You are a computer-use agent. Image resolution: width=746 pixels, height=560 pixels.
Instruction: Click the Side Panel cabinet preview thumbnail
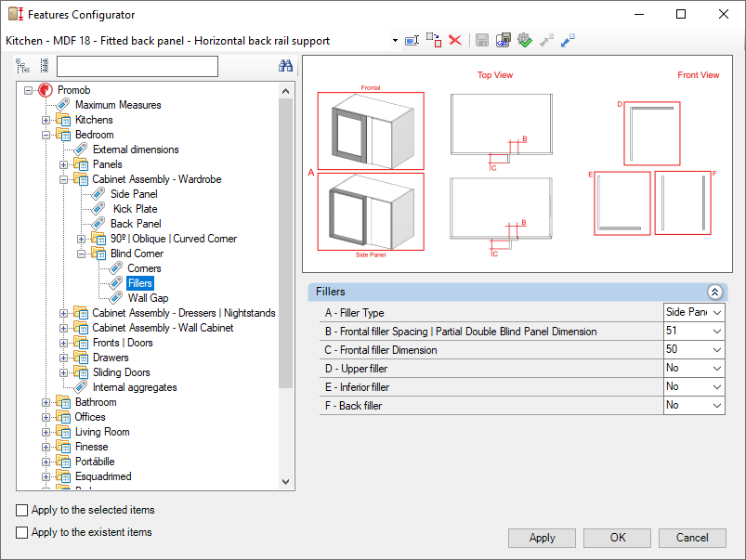(x=371, y=212)
